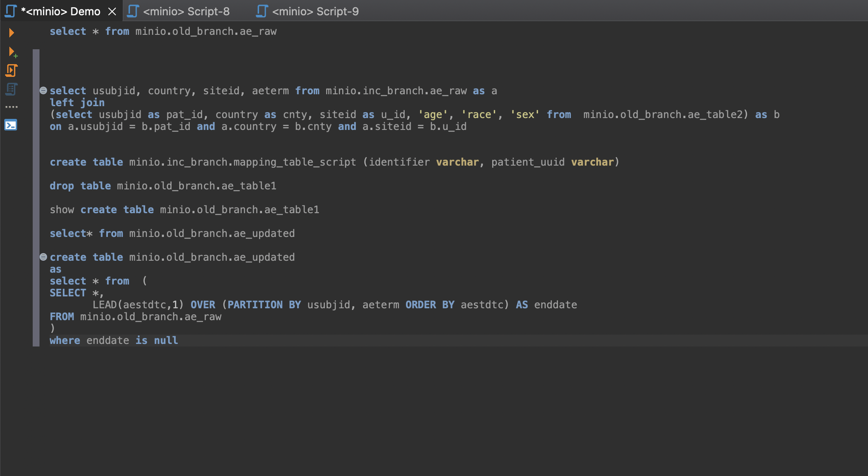The width and height of the screenshot is (868, 476).
Task: Click the four-dots overflow icon in sidebar
Action: [x=11, y=106]
